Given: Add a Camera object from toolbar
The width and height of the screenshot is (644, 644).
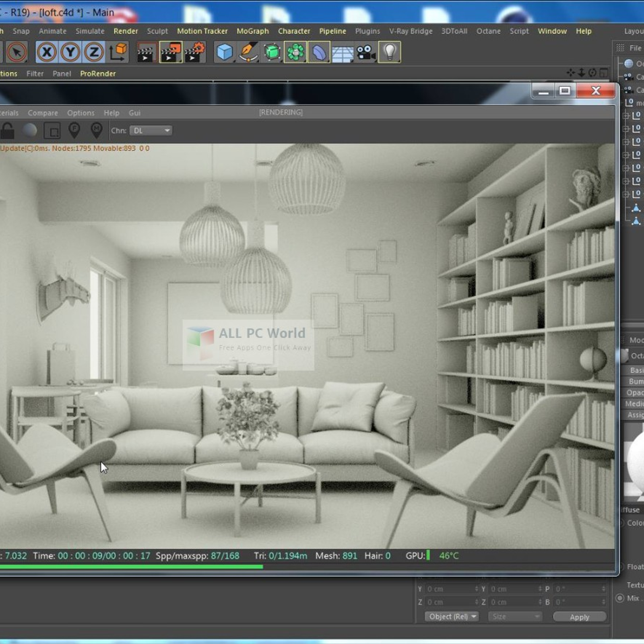Looking at the screenshot, I should 366,53.
